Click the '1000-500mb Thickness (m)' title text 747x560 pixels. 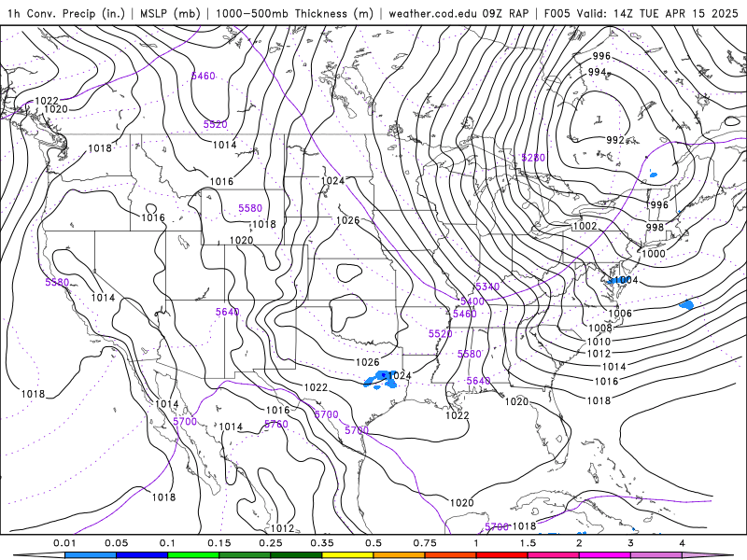click(294, 13)
